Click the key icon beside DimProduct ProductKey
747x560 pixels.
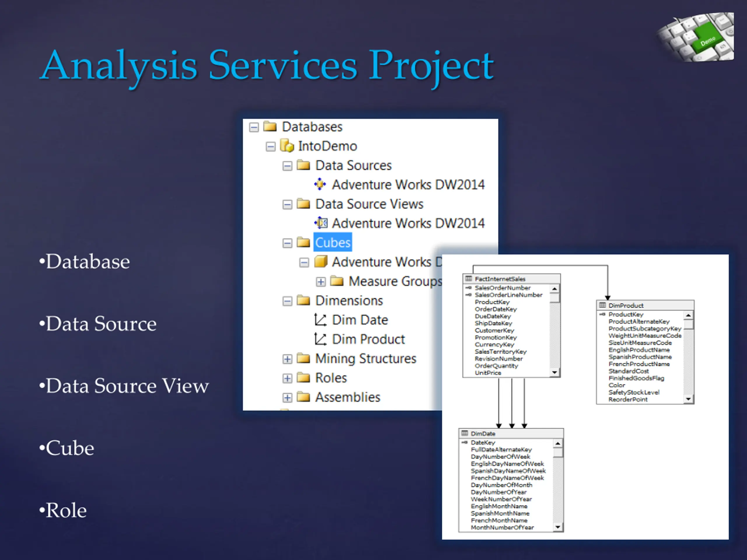click(x=603, y=315)
